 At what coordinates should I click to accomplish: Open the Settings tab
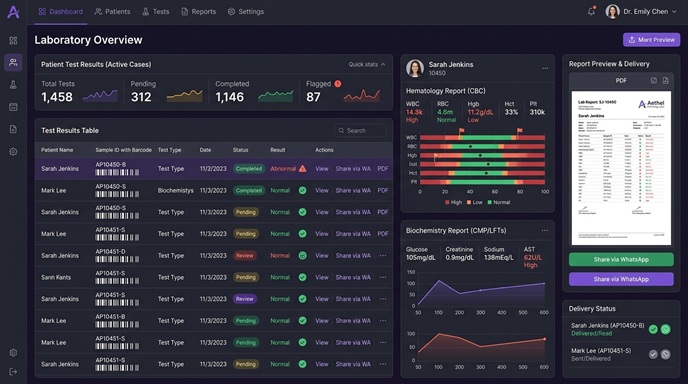[246, 12]
